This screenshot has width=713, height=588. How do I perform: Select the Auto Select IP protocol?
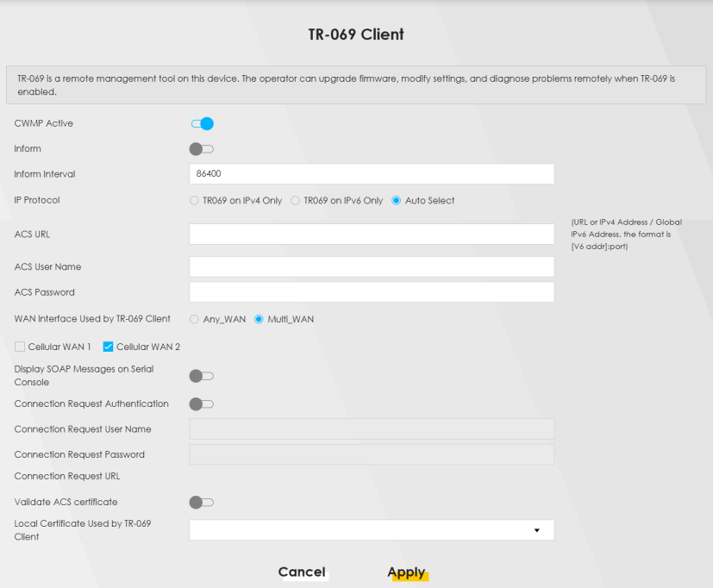click(x=397, y=201)
